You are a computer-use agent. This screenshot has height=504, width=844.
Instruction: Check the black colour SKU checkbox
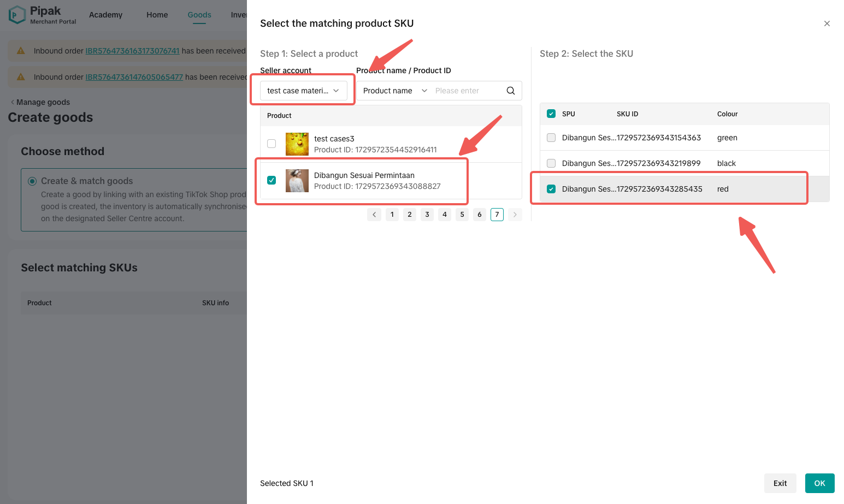(551, 163)
